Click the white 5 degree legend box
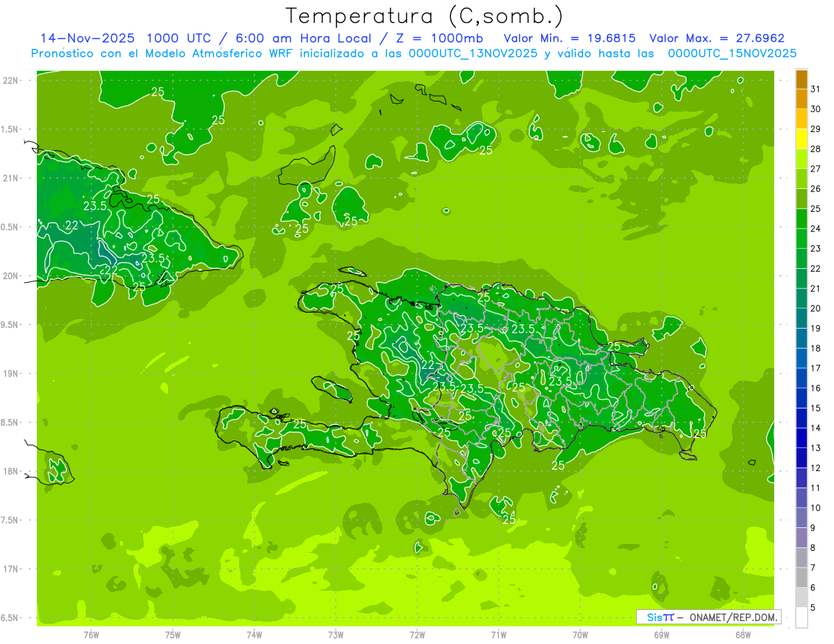The height and width of the screenshot is (644, 834). [801, 618]
